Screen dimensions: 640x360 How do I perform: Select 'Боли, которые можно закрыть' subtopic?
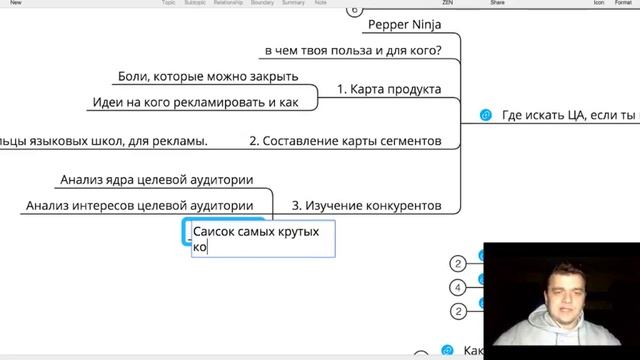tap(208, 76)
